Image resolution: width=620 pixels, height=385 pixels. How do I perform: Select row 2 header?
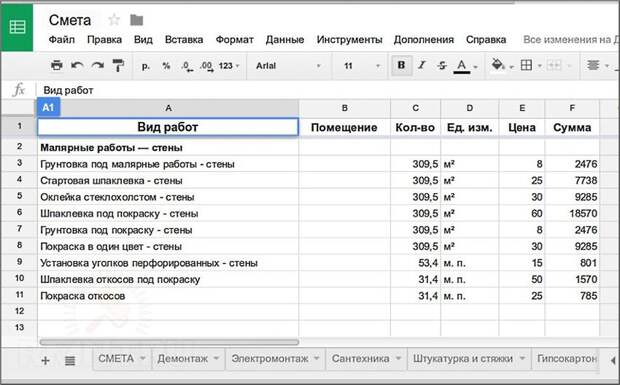19,147
